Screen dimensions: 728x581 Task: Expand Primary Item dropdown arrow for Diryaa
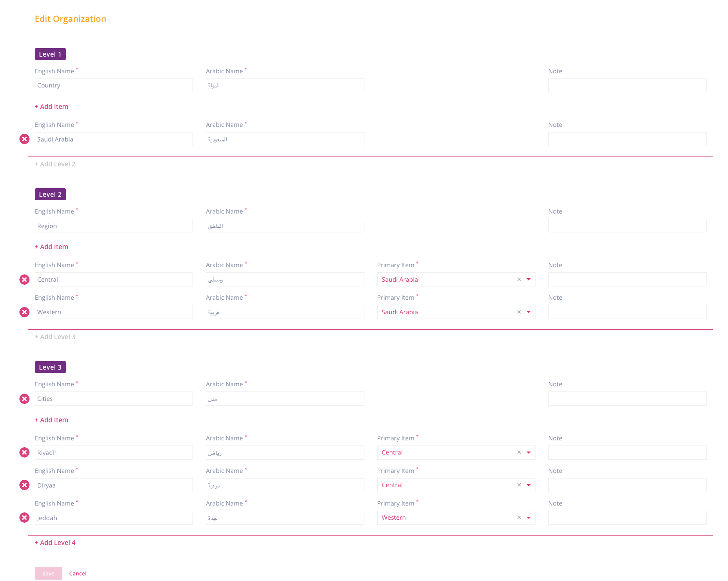529,485
